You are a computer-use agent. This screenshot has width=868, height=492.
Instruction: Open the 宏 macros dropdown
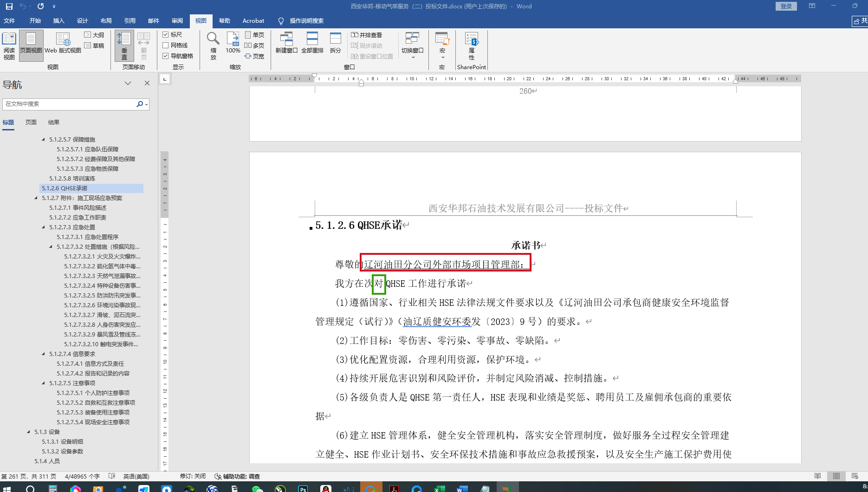pyautogui.click(x=442, y=46)
